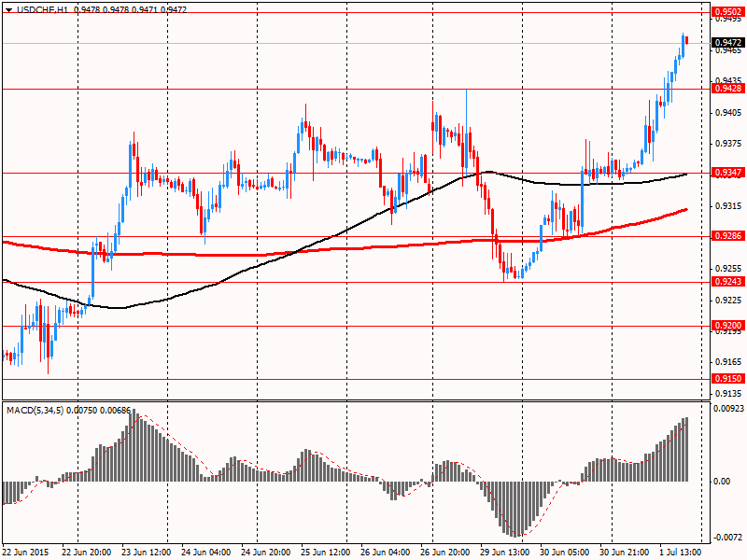Click the 0.9315 price scale value
This screenshot has width=747, height=560.
728,206
